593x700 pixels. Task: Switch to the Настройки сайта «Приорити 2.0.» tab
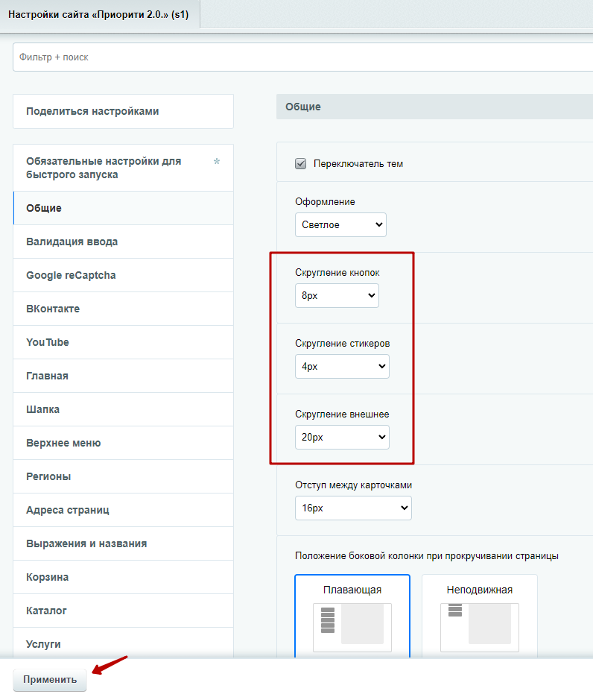click(x=98, y=14)
